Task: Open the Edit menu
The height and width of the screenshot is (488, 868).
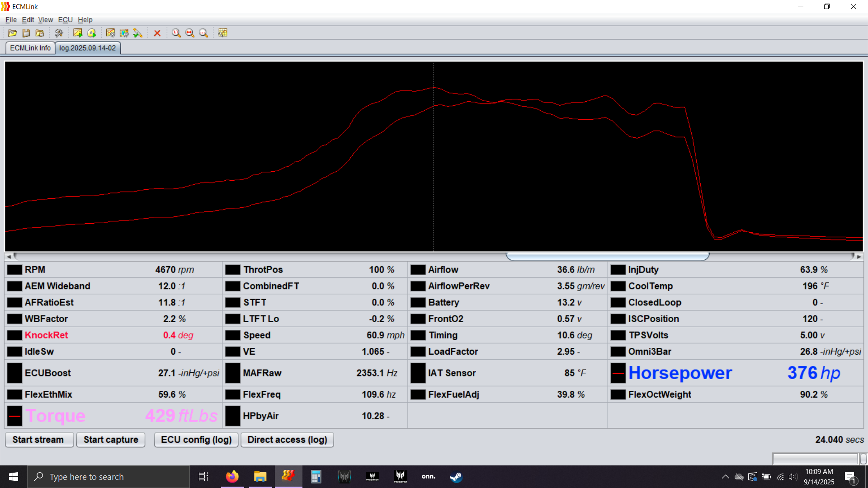Action: (28, 20)
